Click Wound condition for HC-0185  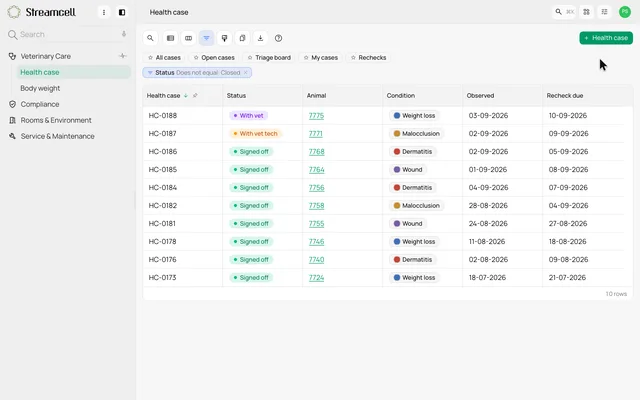coord(408,169)
